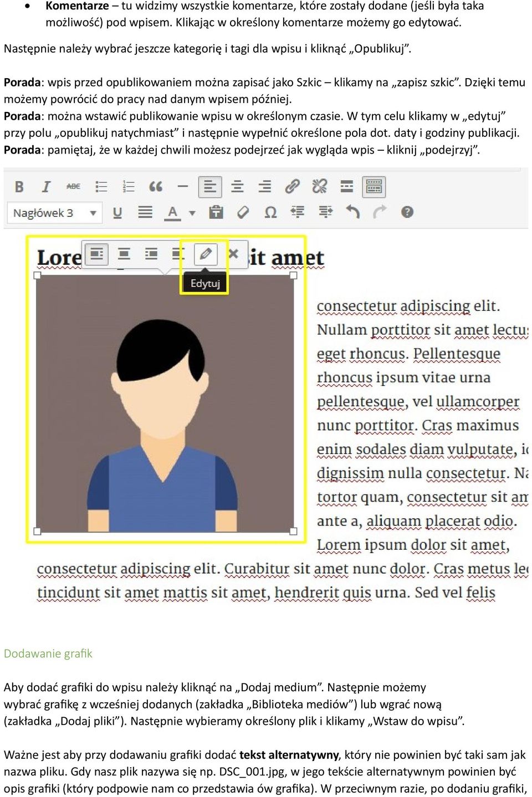Align text left in the editor toolbar
The height and width of the screenshot is (797, 532).
(210, 187)
